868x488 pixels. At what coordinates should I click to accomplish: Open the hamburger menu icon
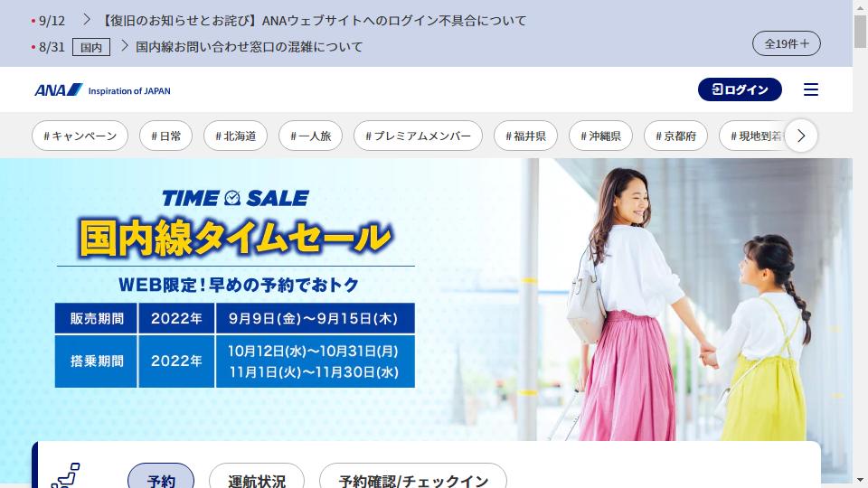(810, 89)
